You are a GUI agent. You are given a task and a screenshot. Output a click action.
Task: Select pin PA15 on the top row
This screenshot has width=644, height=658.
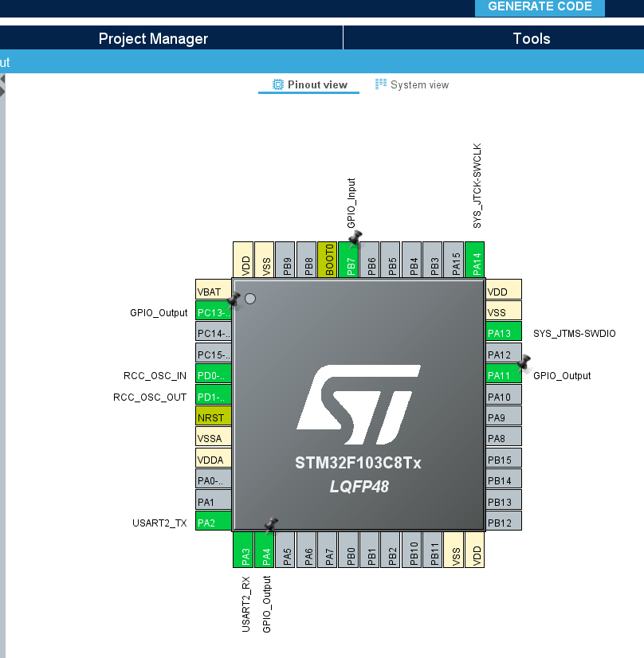(454, 260)
